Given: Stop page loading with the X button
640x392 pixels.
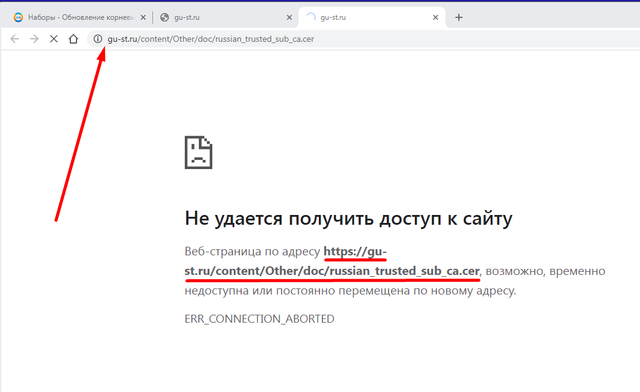Looking at the screenshot, I should pyautogui.click(x=53, y=39).
